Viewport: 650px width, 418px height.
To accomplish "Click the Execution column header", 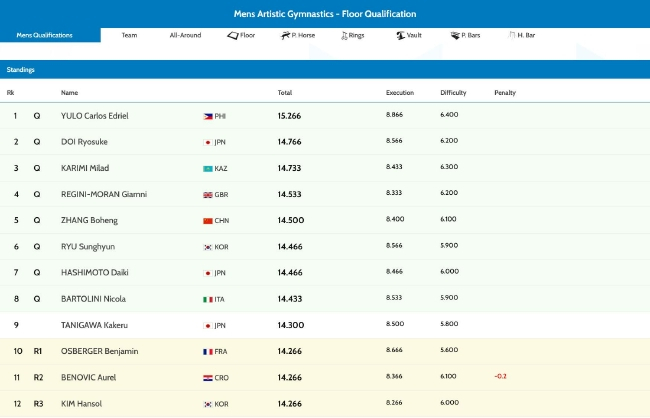I will pyautogui.click(x=399, y=93).
